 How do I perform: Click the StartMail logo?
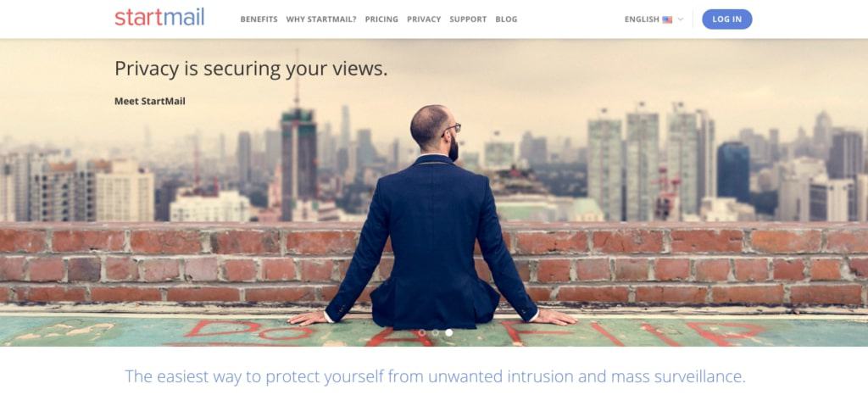159,17
